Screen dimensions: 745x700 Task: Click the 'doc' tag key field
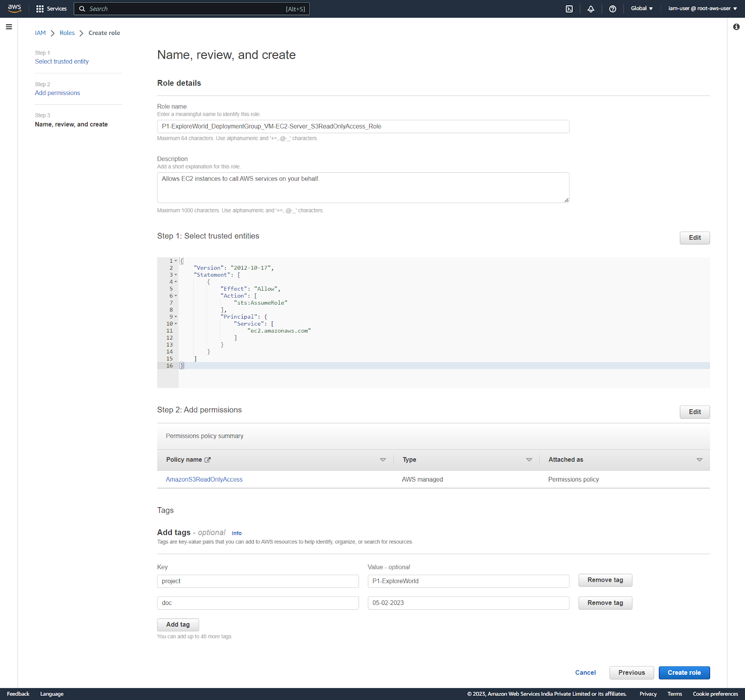click(258, 603)
